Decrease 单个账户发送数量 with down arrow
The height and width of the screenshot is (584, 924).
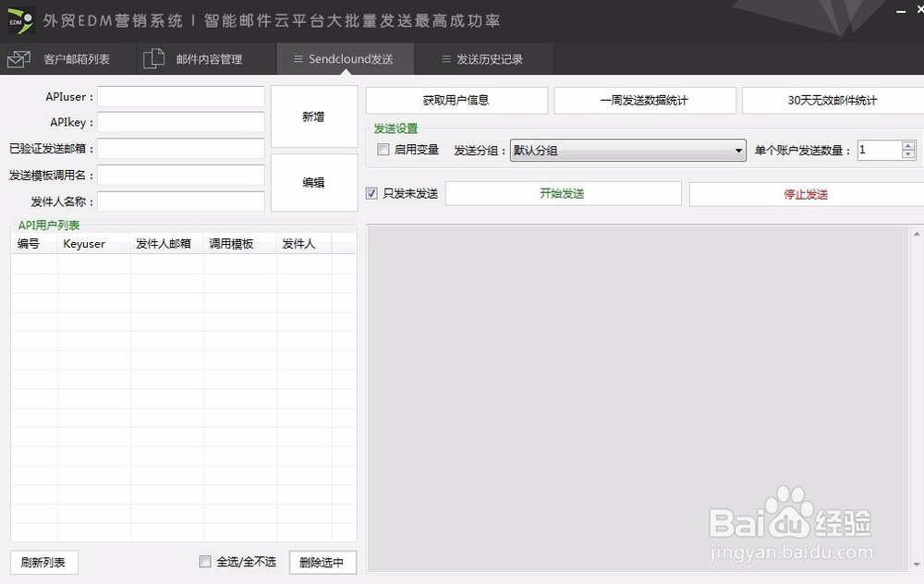click(908, 154)
